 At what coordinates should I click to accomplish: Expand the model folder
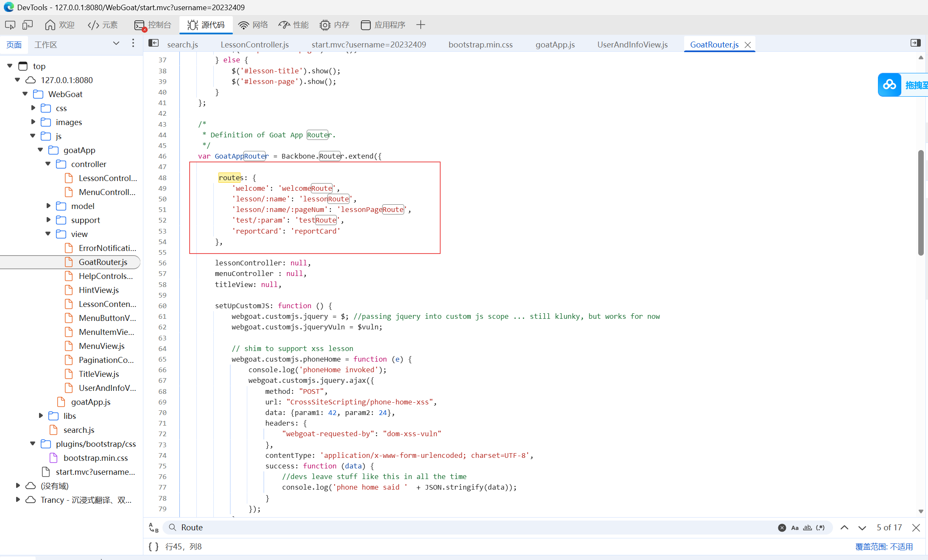[48, 206]
